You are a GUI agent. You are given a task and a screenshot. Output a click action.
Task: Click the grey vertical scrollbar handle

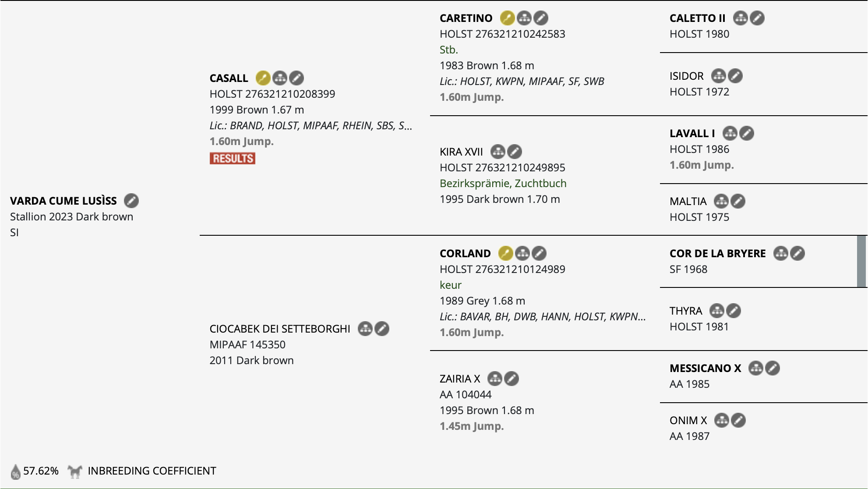click(x=861, y=261)
